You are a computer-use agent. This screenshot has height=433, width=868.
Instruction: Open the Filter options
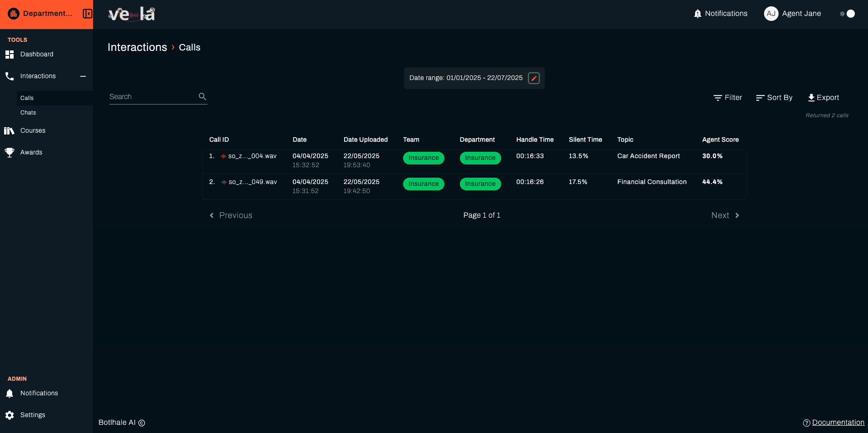pos(728,98)
